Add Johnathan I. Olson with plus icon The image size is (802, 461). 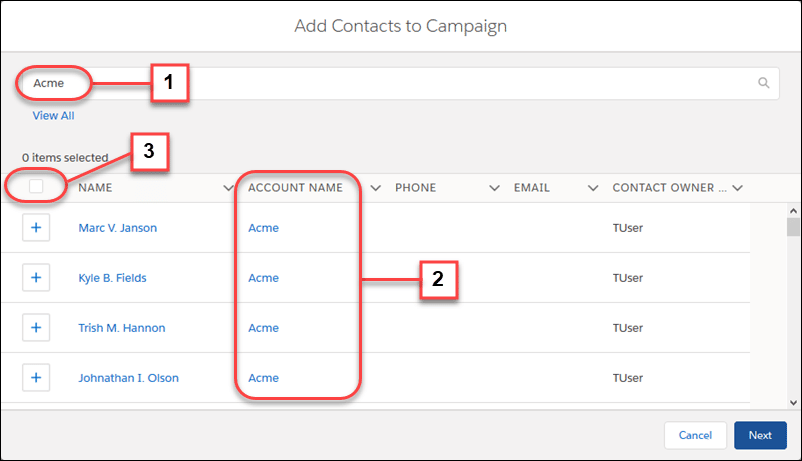[x=36, y=378]
